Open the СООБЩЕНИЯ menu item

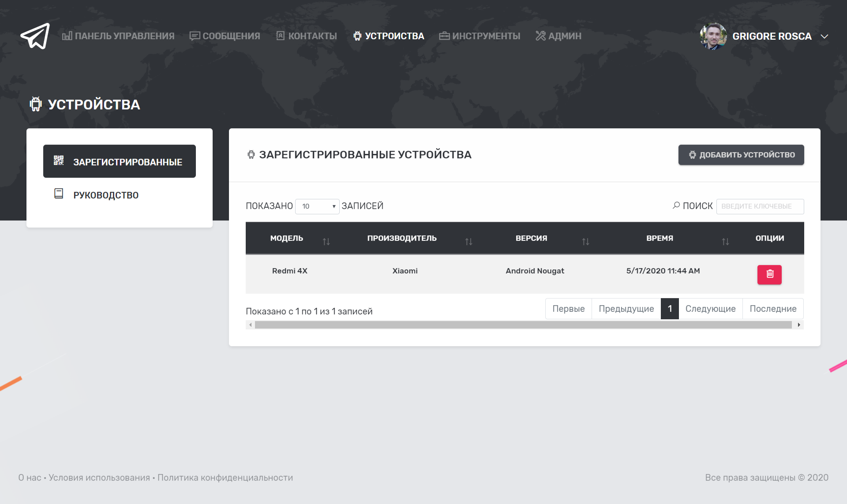[x=225, y=36]
